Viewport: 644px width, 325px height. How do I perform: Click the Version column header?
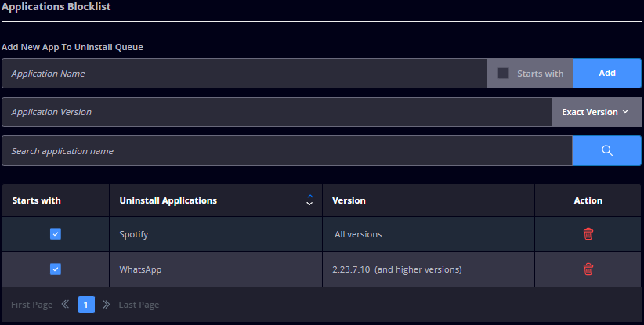coord(429,200)
